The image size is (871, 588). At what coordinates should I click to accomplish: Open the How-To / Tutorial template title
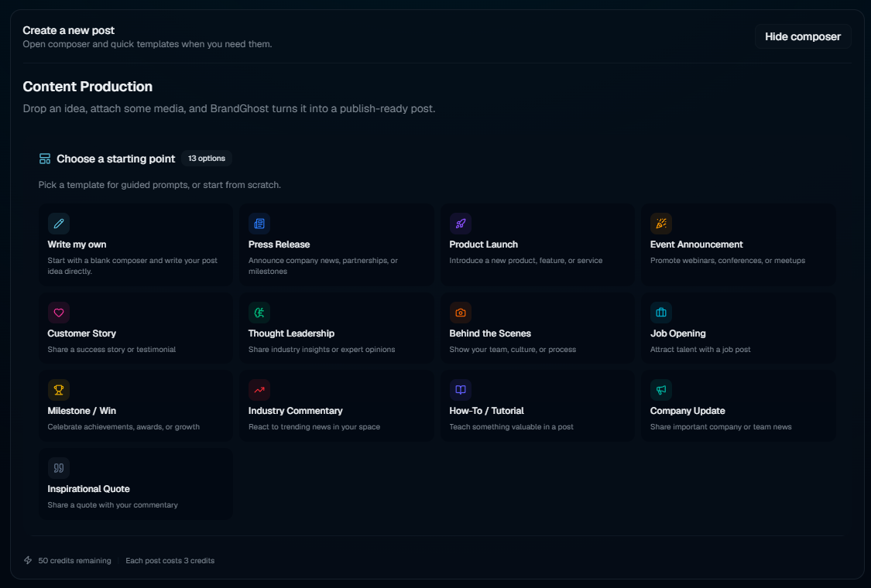[x=486, y=411]
